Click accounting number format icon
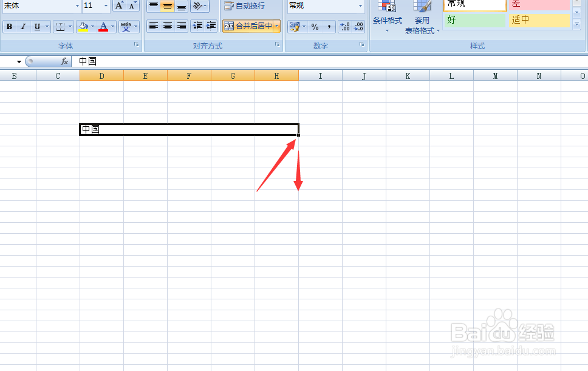Viewport: 588px width, 371px height. (x=295, y=27)
